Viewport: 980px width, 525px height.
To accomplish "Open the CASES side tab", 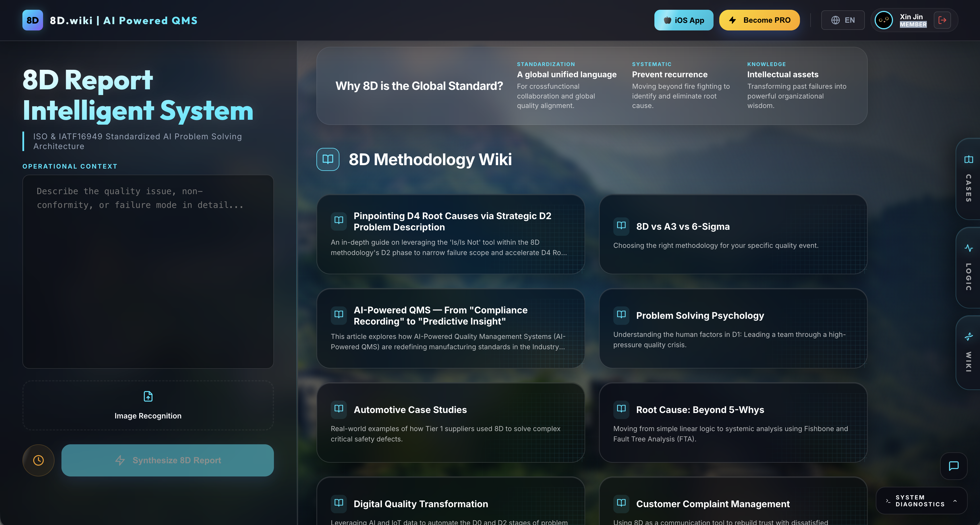I will (x=968, y=179).
